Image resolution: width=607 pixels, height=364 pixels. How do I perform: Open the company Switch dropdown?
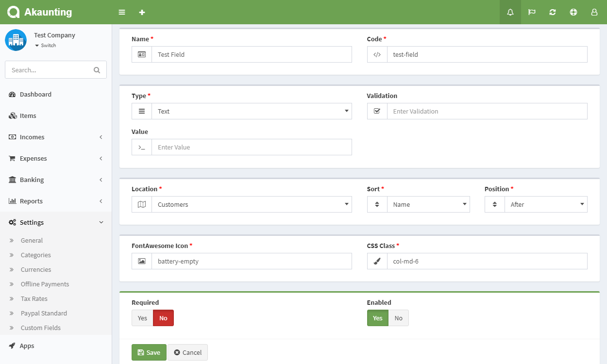(x=45, y=45)
